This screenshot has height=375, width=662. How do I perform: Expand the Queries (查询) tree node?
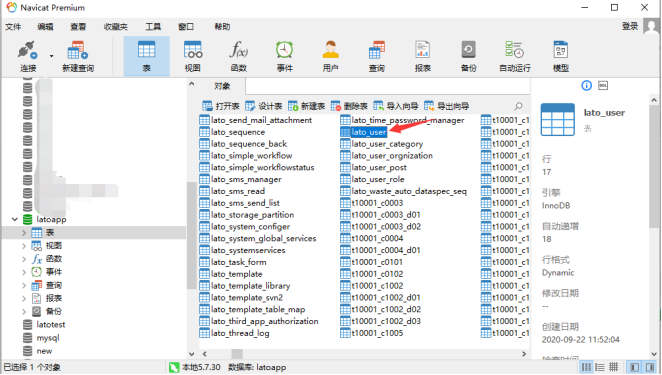point(24,285)
